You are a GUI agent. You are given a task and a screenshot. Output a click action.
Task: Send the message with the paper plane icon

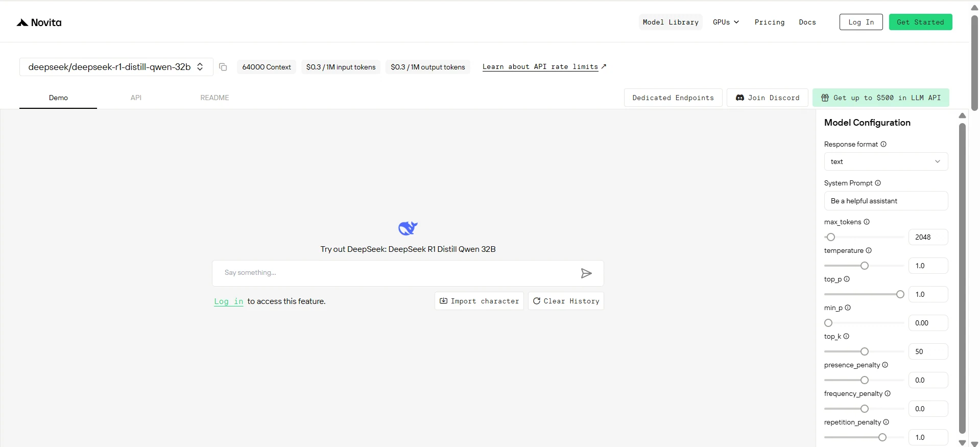(x=586, y=273)
